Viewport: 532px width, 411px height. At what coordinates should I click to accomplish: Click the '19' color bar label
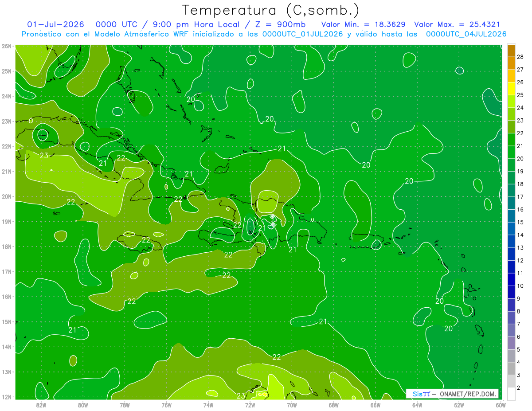[x=520, y=171]
